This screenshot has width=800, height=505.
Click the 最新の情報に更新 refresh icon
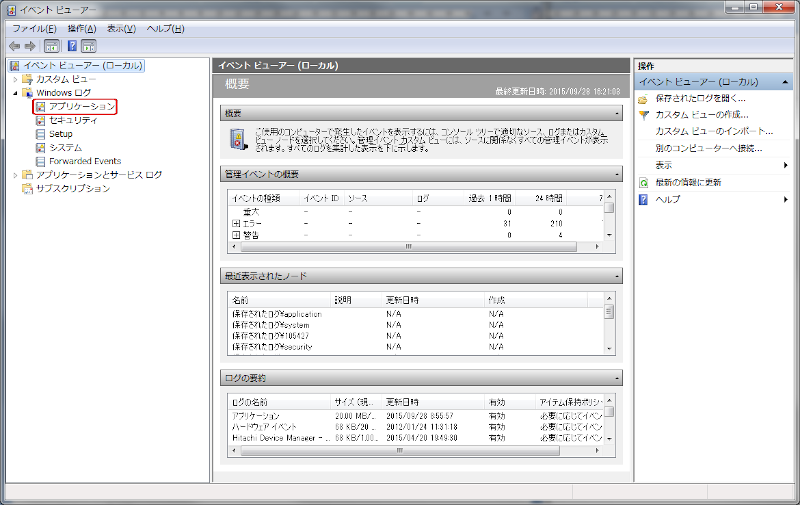[644, 183]
